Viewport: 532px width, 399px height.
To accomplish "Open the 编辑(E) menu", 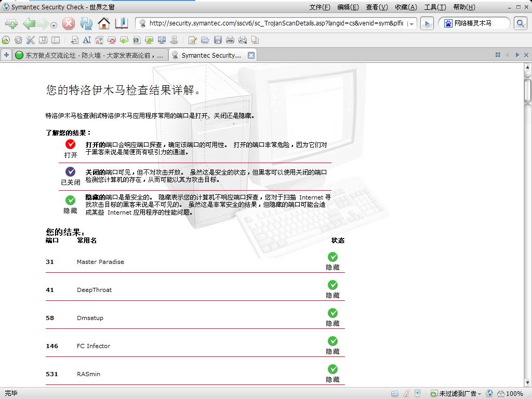I will (348, 7).
